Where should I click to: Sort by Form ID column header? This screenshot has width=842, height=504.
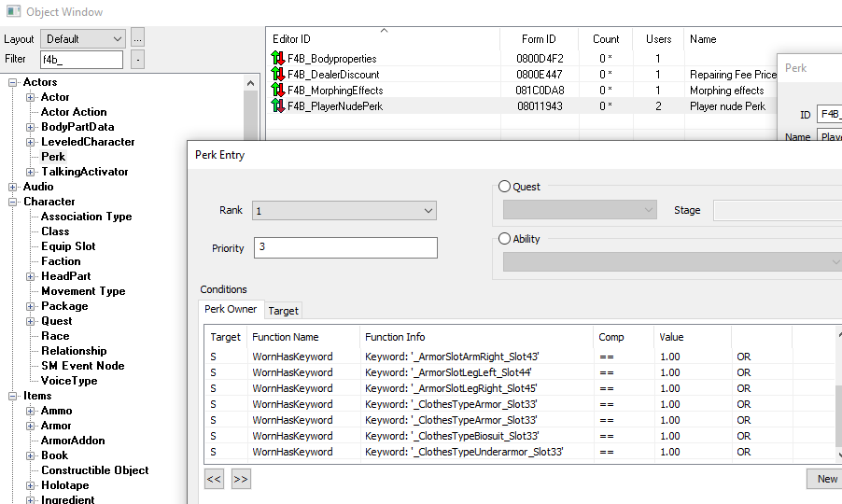coord(540,38)
